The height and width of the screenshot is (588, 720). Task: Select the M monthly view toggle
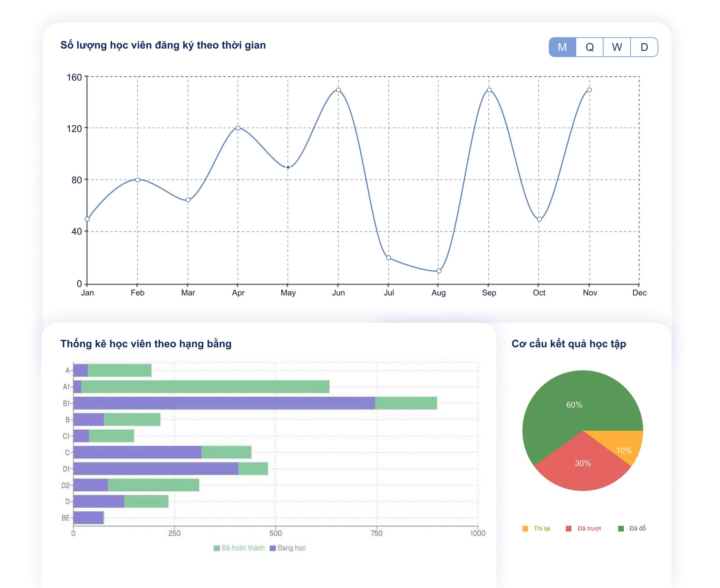(562, 47)
